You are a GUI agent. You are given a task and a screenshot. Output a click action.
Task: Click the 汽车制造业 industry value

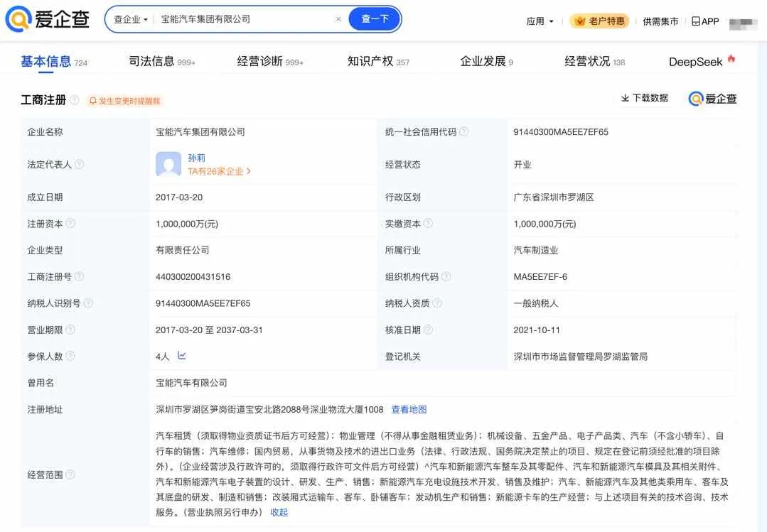pyautogui.click(x=536, y=250)
